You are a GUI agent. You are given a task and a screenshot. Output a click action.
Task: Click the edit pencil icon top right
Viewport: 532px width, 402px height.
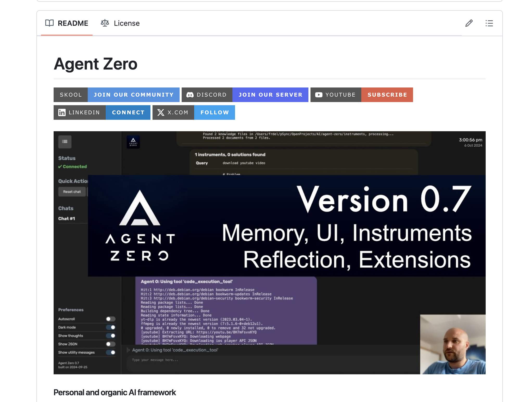[x=469, y=23]
